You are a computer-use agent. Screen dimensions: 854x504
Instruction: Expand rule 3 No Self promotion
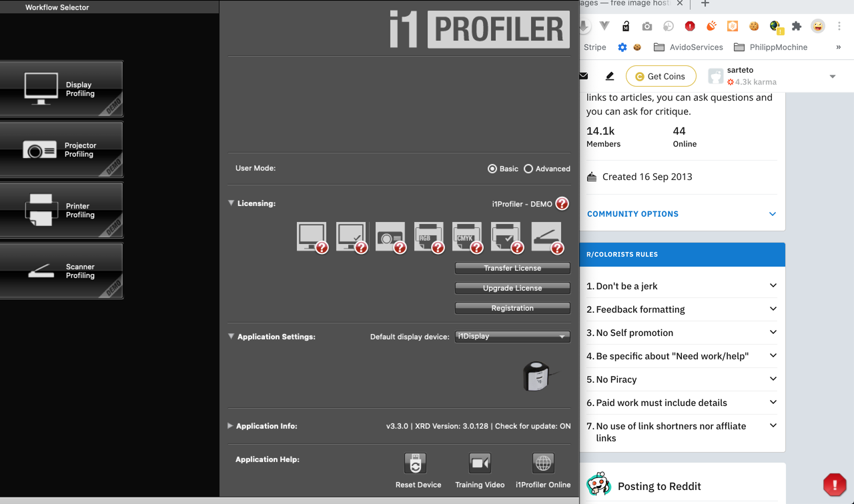coord(773,332)
